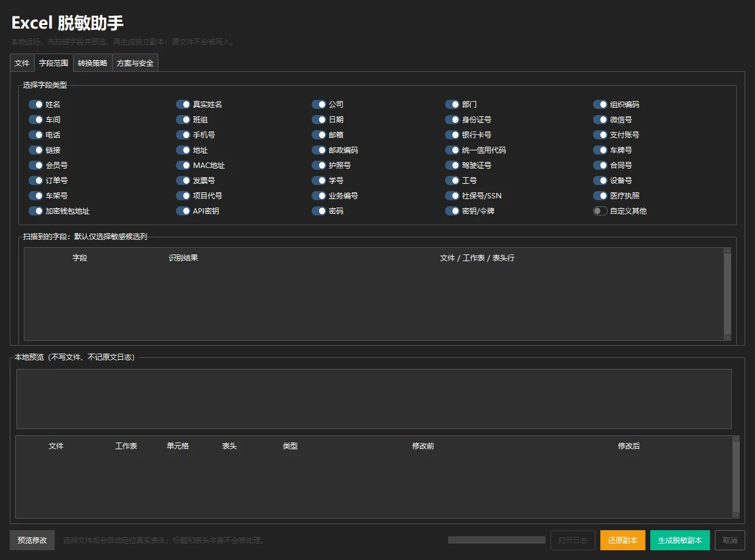Toggle the 姓名 field type switch
The image size is (755, 560).
tap(36, 105)
